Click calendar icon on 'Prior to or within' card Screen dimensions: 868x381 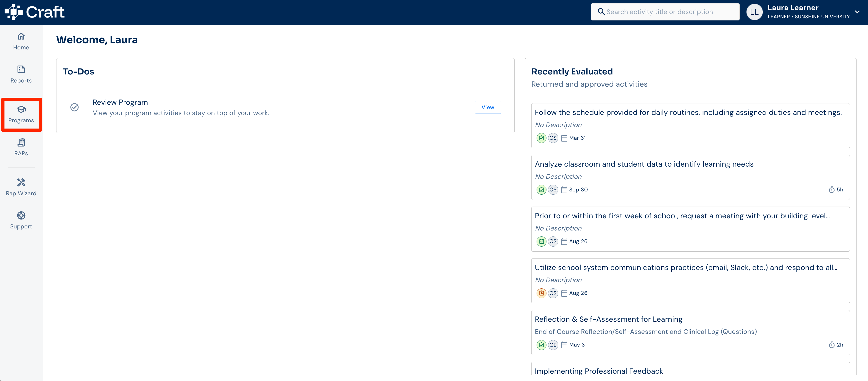tap(564, 241)
